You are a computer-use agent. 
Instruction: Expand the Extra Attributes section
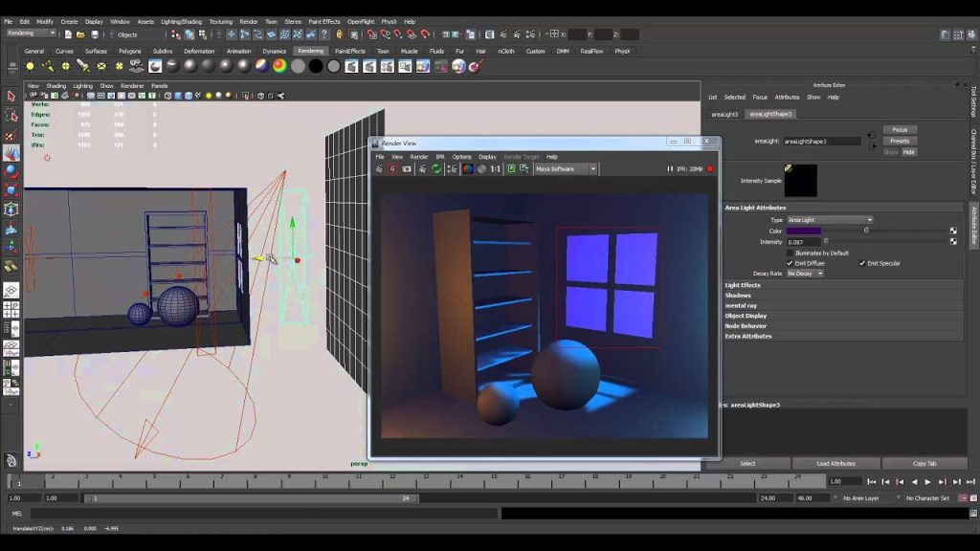coord(844,336)
